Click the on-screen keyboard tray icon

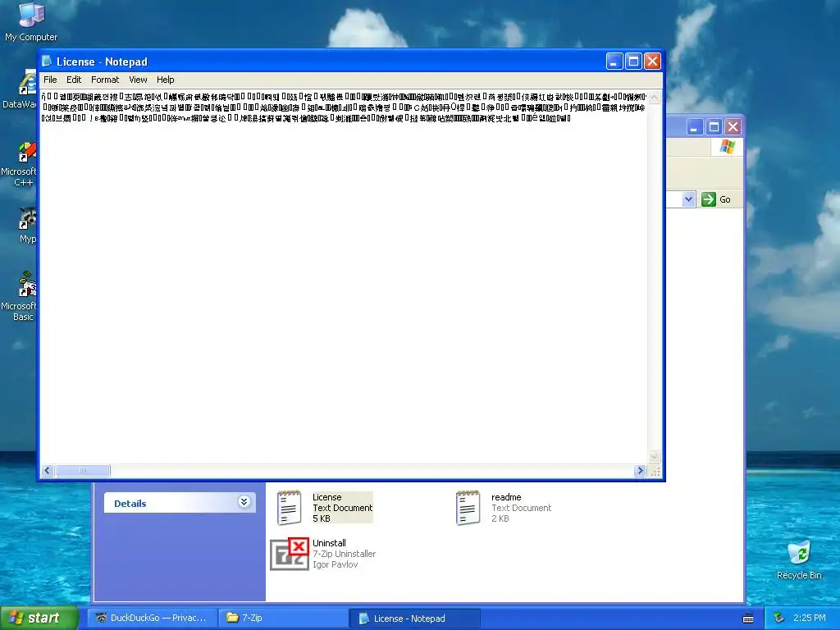pyautogui.click(x=748, y=619)
